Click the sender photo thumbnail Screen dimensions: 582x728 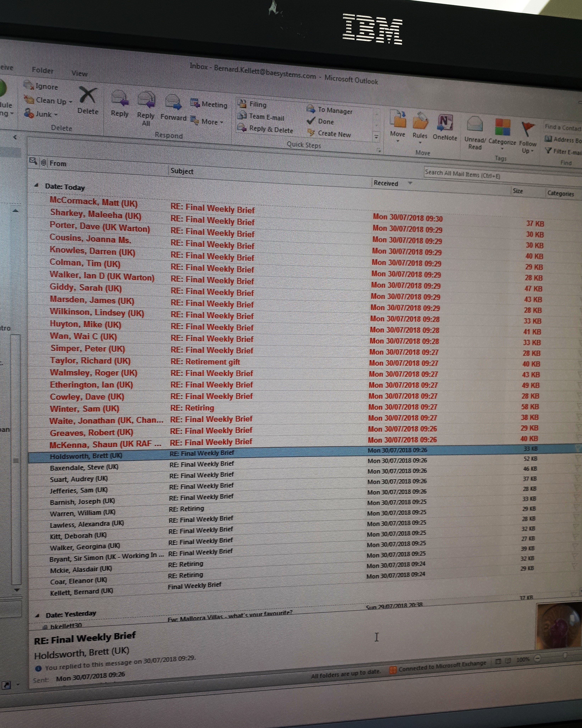(559, 626)
